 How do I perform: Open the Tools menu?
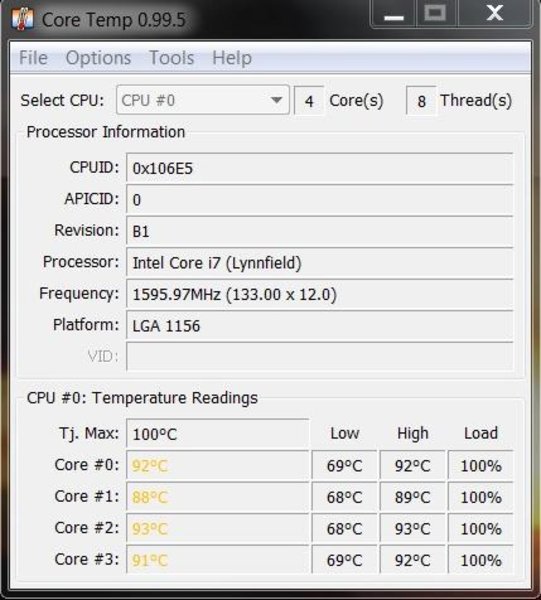click(x=171, y=58)
